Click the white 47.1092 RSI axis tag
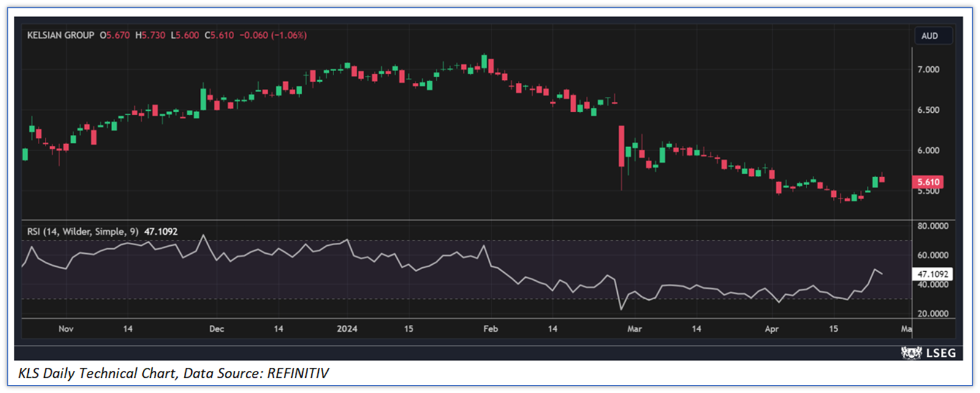Image resolution: width=980 pixels, height=393 pixels. click(x=932, y=274)
